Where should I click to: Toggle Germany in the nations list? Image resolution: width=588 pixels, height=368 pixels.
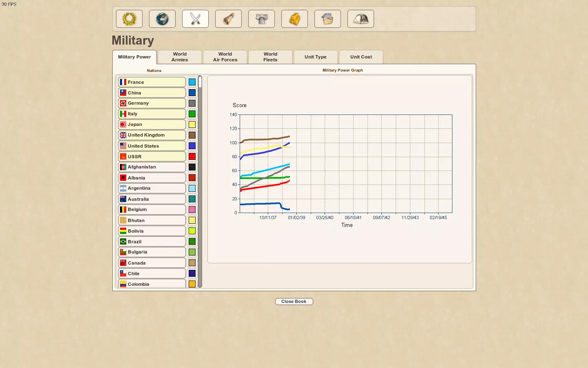(152, 103)
